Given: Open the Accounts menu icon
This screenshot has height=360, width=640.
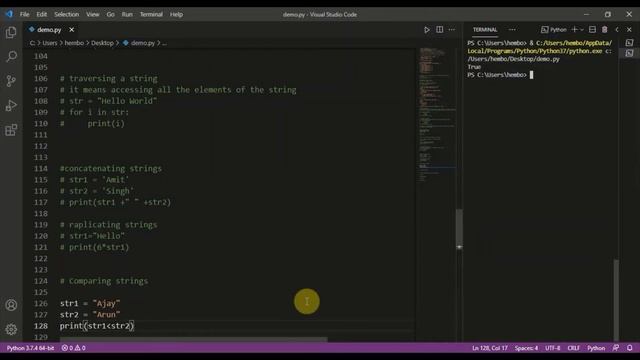Looking at the screenshot, I should [11, 305].
